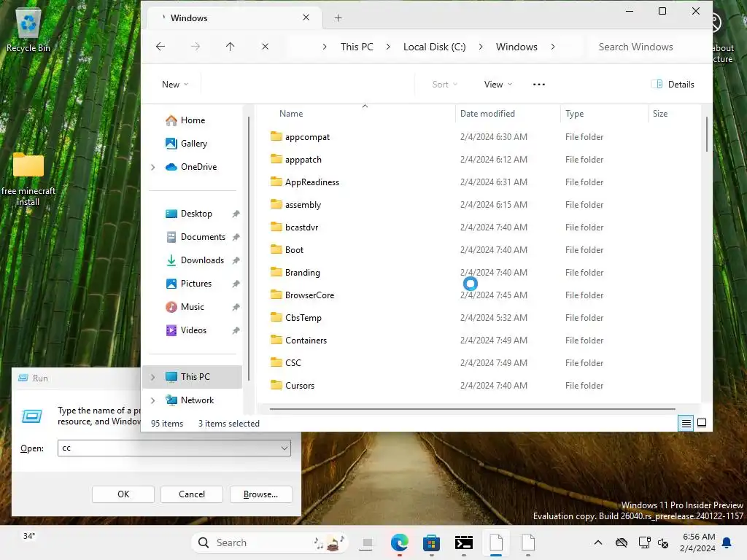Navigate to Local Disk (C:) breadcrumb

(435, 47)
